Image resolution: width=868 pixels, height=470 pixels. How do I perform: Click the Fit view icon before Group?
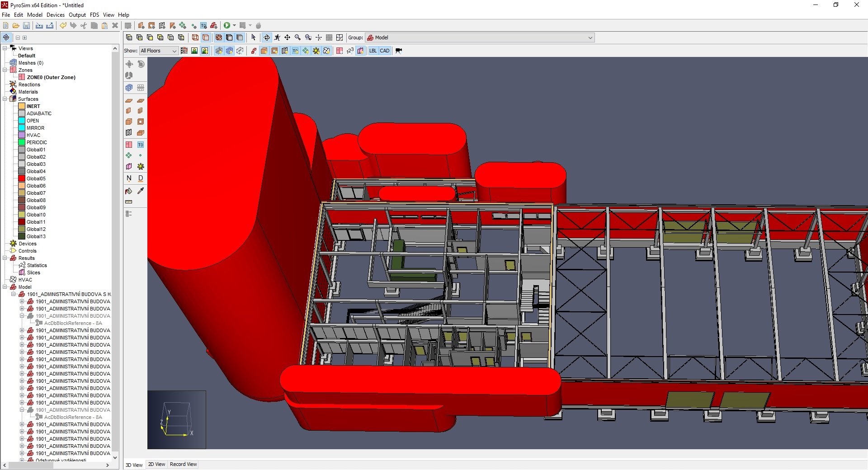pos(340,38)
